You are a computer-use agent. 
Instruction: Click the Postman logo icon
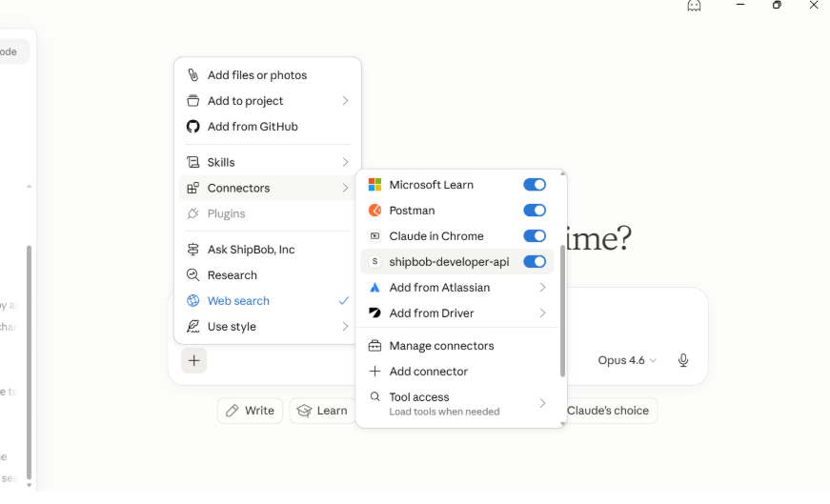(x=375, y=211)
